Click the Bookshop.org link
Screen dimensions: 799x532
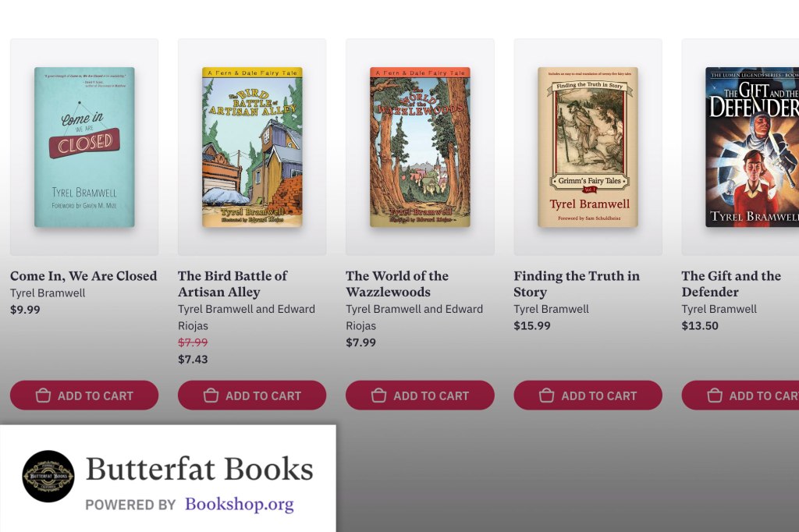click(x=240, y=505)
